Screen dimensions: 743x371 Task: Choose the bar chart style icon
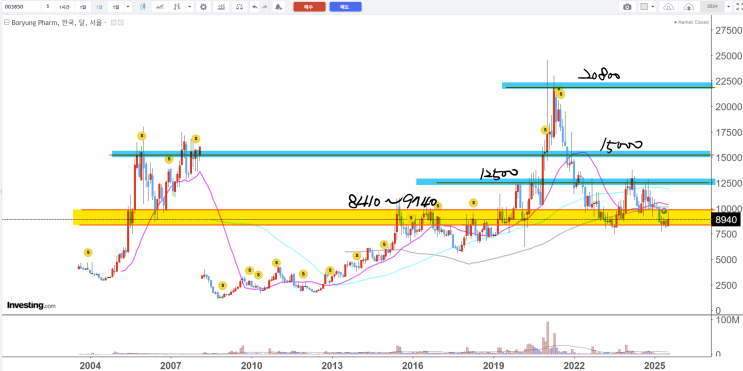[177, 7]
